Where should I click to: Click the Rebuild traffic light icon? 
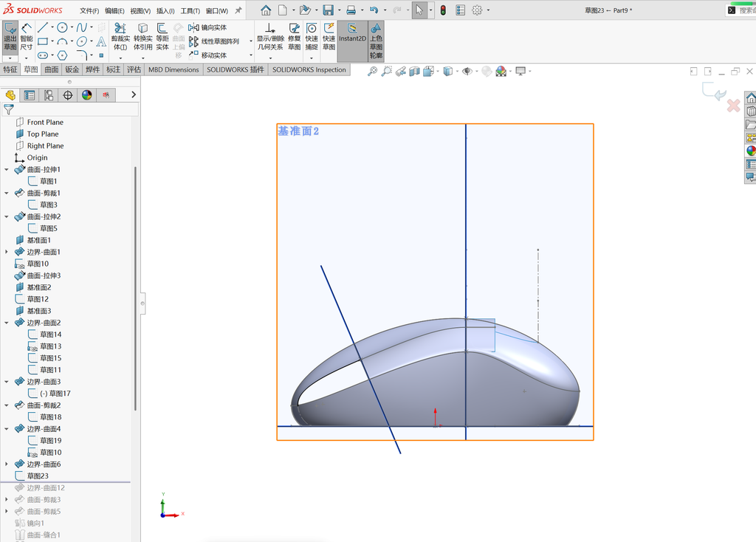(x=443, y=10)
